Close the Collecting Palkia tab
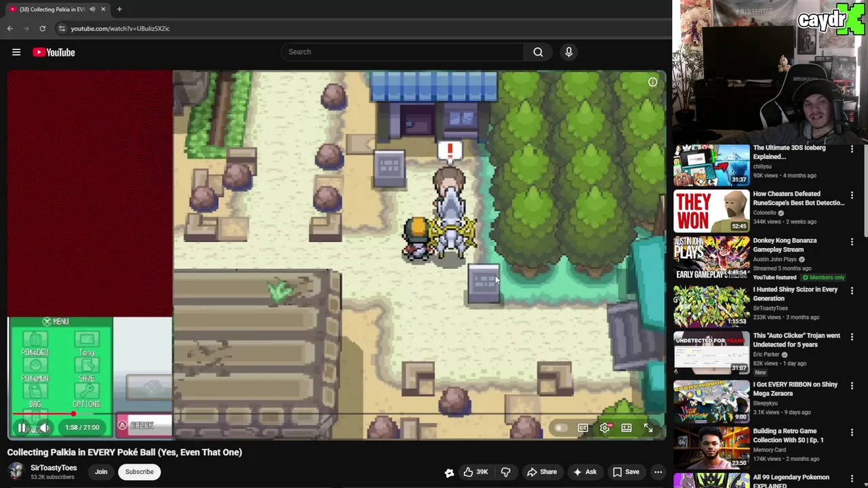 coord(103,9)
